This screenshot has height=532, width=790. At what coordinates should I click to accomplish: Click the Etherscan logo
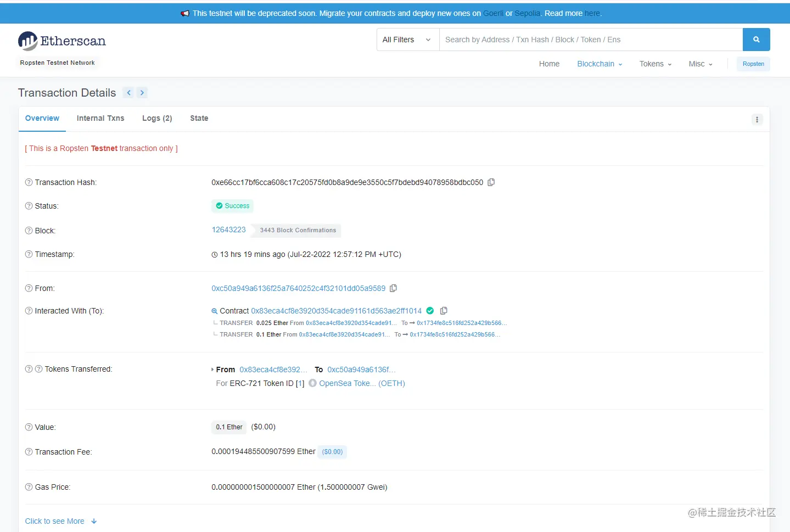pyautogui.click(x=61, y=41)
